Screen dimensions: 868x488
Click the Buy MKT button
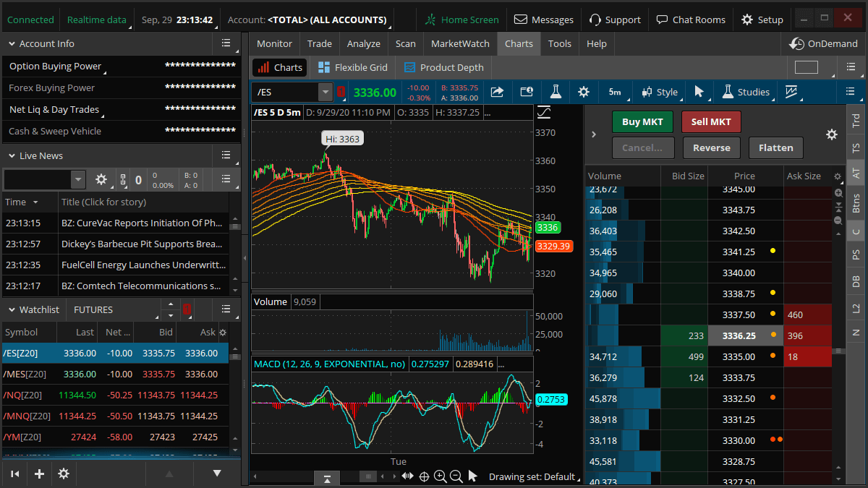[642, 121]
